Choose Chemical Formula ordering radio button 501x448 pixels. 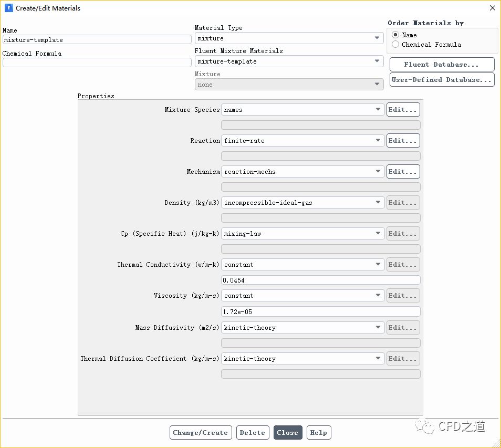coord(395,45)
